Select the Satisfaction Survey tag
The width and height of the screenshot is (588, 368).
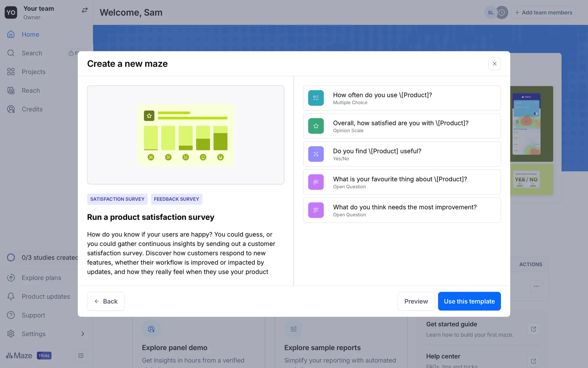(x=117, y=199)
